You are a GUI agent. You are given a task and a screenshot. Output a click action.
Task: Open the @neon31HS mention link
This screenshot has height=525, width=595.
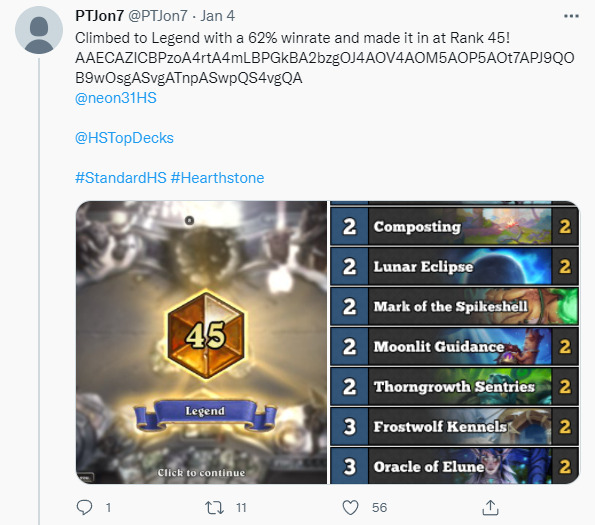116,98
